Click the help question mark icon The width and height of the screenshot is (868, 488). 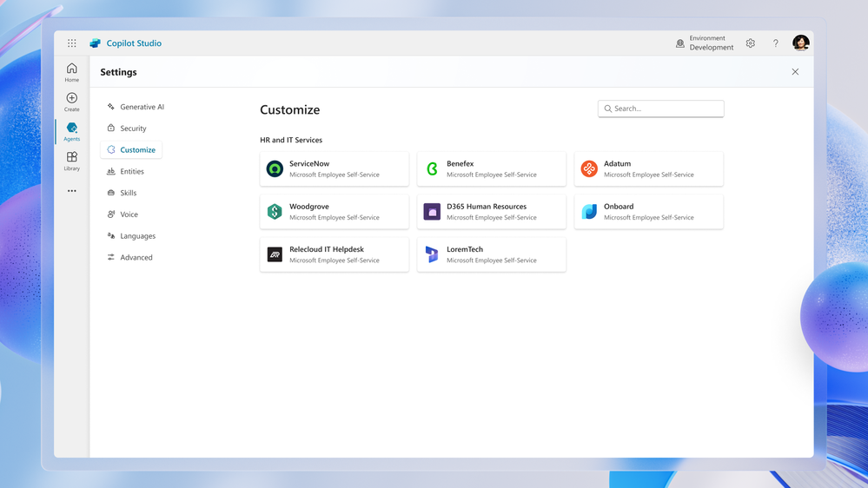776,43
